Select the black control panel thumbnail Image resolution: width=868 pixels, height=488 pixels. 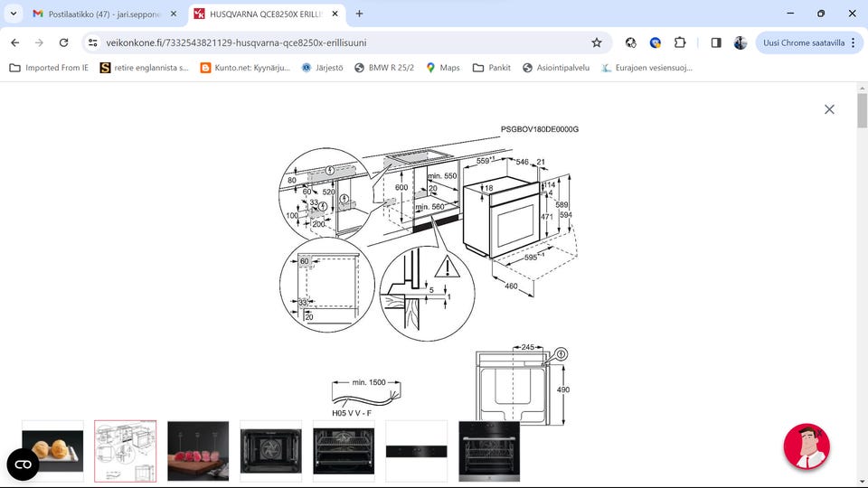tap(416, 451)
